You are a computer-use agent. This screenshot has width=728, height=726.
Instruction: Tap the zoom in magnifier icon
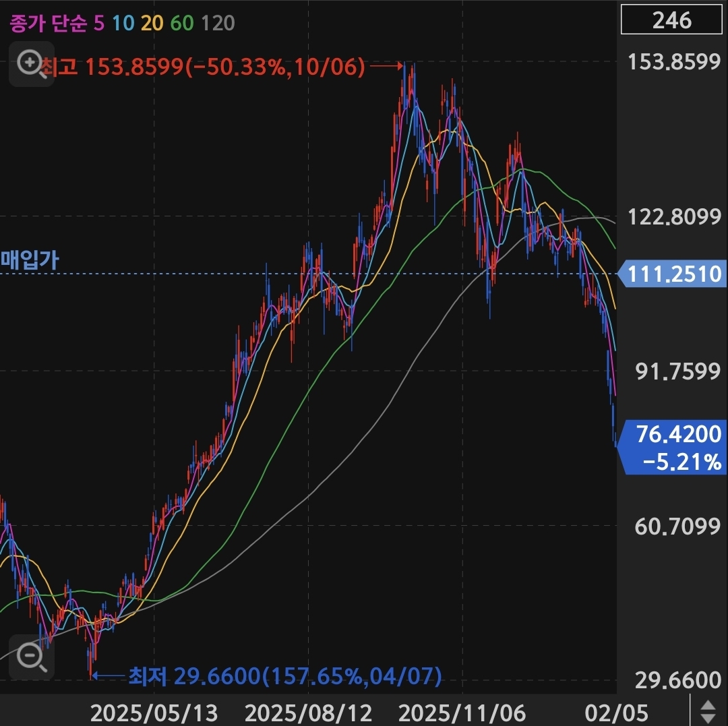31,64
